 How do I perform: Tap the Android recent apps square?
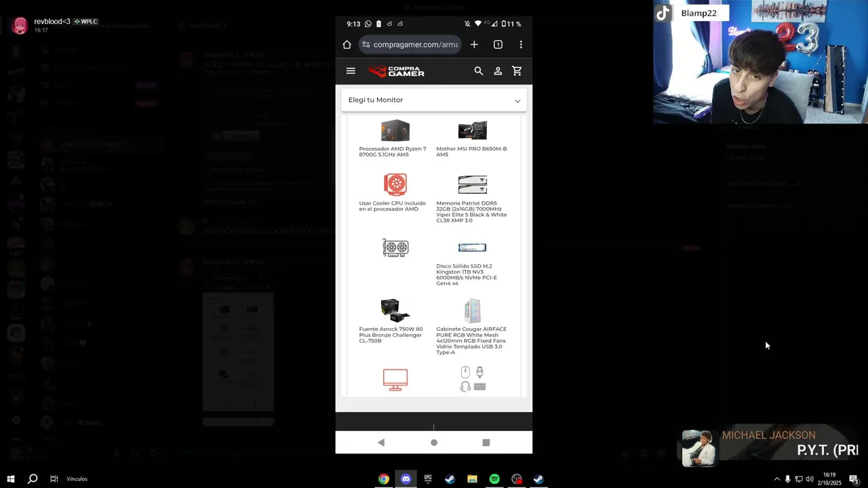(x=486, y=443)
